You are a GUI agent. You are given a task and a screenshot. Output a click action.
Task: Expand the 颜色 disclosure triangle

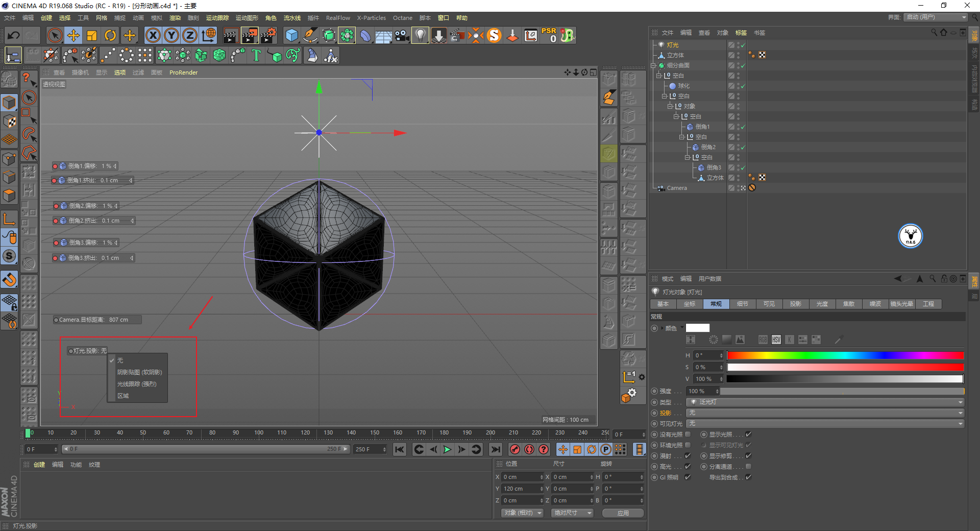click(662, 328)
